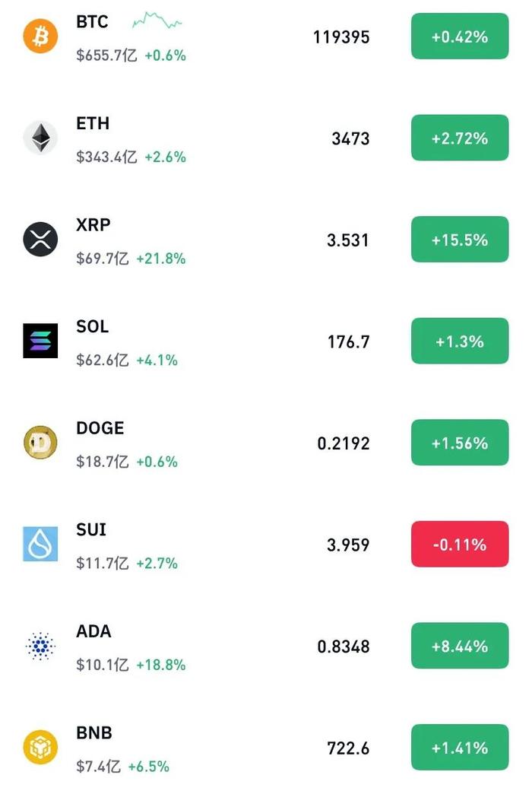This screenshot has width=532, height=791.
Task: Tap the ADA +8.44% change button
Action: pos(460,646)
